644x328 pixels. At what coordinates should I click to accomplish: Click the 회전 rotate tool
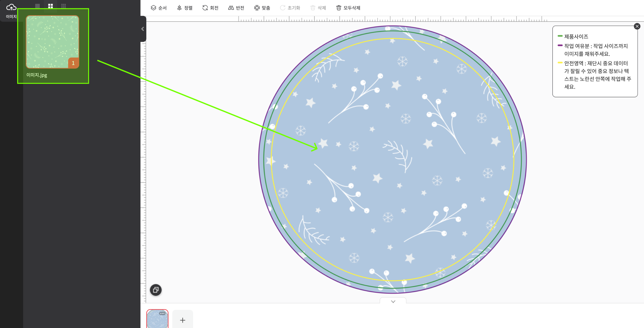(x=210, y=8)
